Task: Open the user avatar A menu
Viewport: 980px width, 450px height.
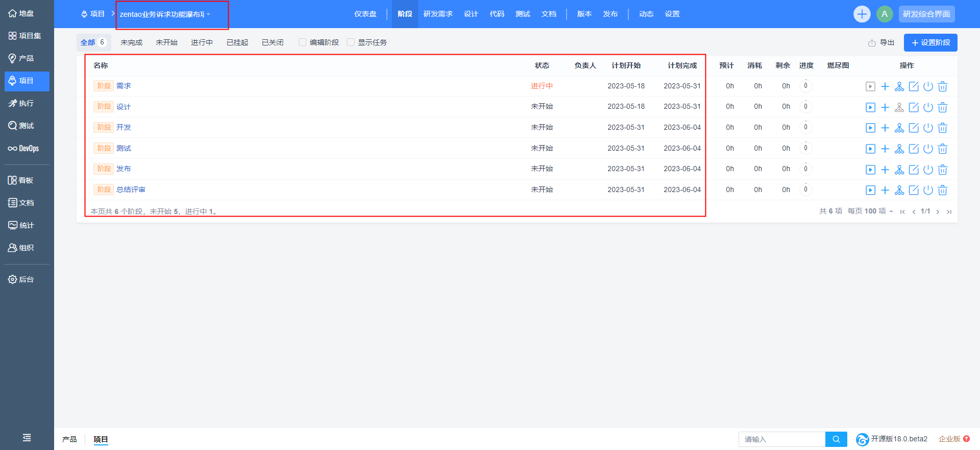Action: click(885, 14)
